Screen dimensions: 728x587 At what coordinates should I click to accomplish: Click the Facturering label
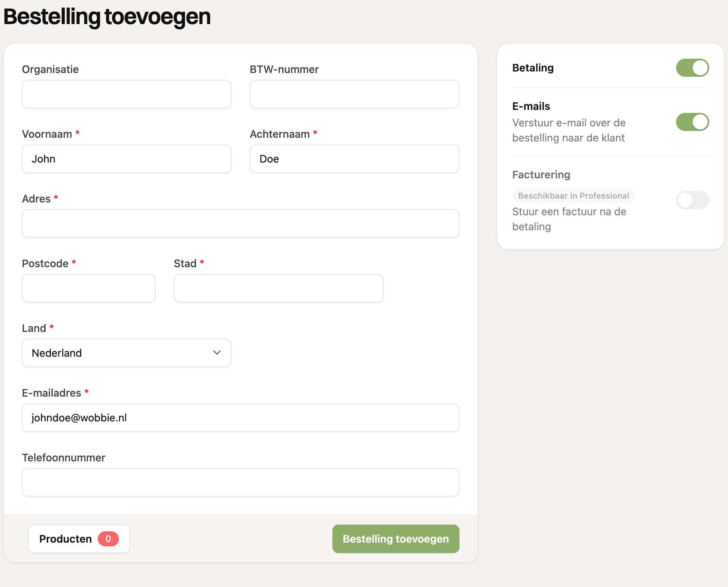[541, 175]
